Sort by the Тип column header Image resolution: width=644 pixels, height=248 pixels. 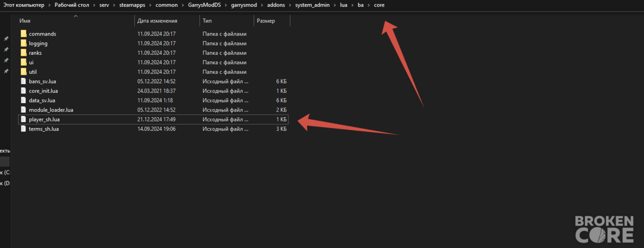(x=207, y=21)
